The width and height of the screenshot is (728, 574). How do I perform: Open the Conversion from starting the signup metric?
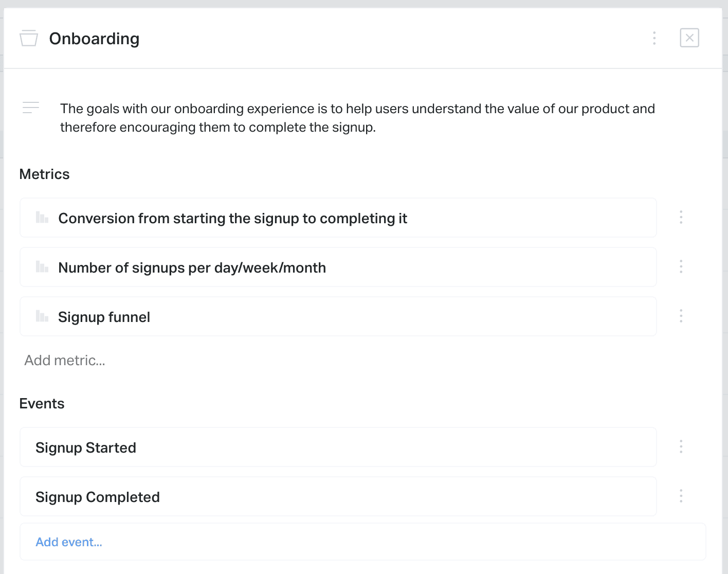(x=232, y=219)
